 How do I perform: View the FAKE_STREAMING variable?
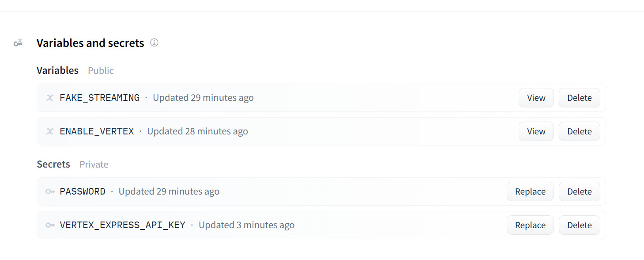pyautogui.click(x=536, y=98)
